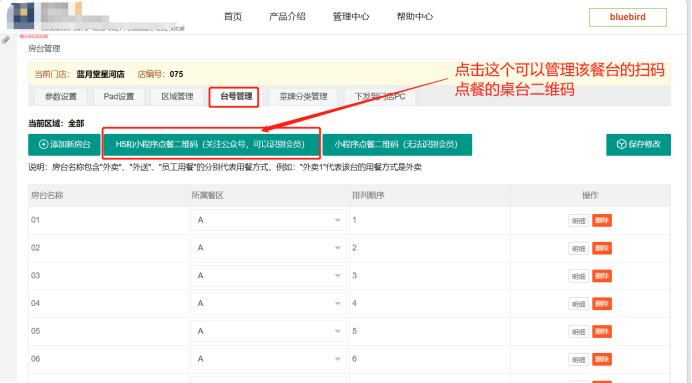Expand 所属餐区 dropdown for table 01

pyautogui.click(x=268, y=220)
